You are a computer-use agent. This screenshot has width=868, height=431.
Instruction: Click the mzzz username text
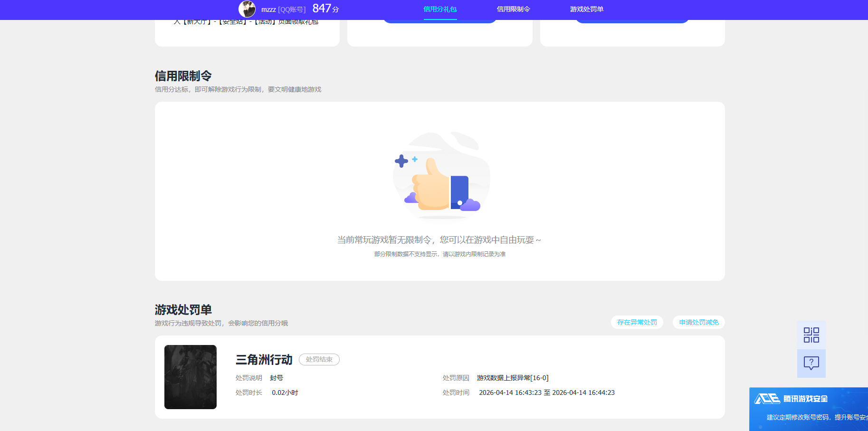tap(268, 10)
